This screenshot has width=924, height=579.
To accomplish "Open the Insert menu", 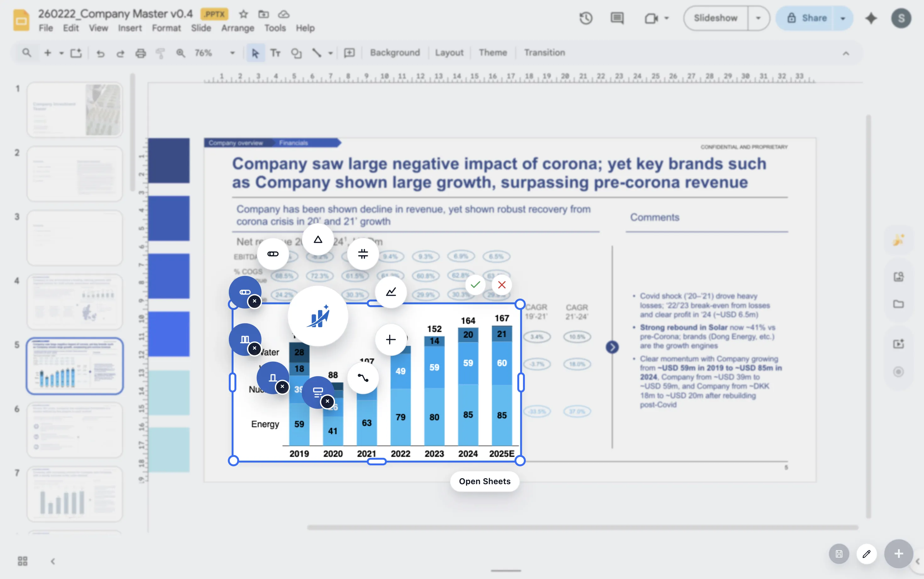I will [x=129, y=28].
